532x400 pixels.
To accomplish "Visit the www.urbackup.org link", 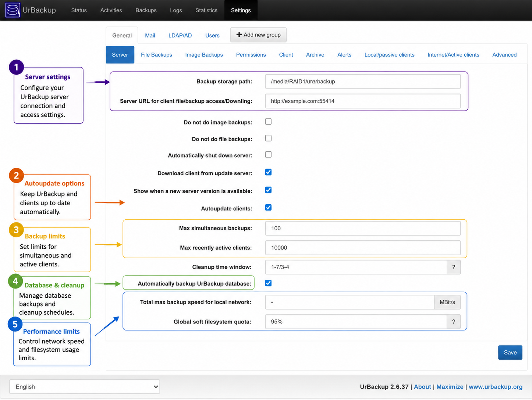I will coord(496,387).
